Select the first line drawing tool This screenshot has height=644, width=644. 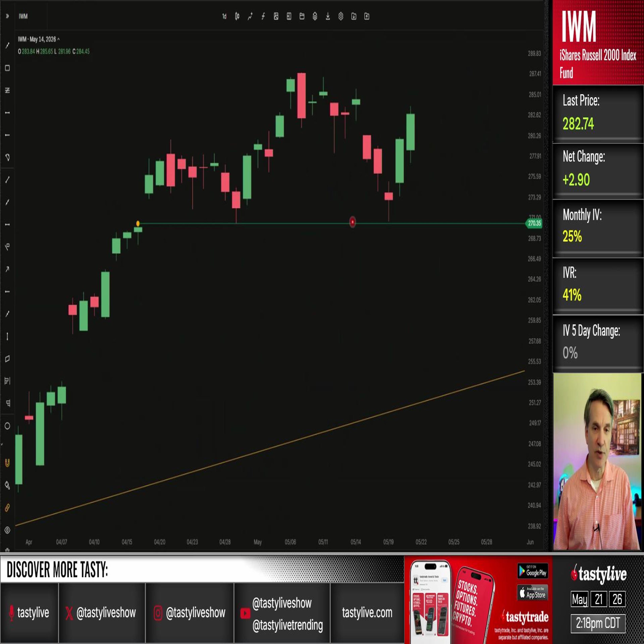(x=7, y=46)
